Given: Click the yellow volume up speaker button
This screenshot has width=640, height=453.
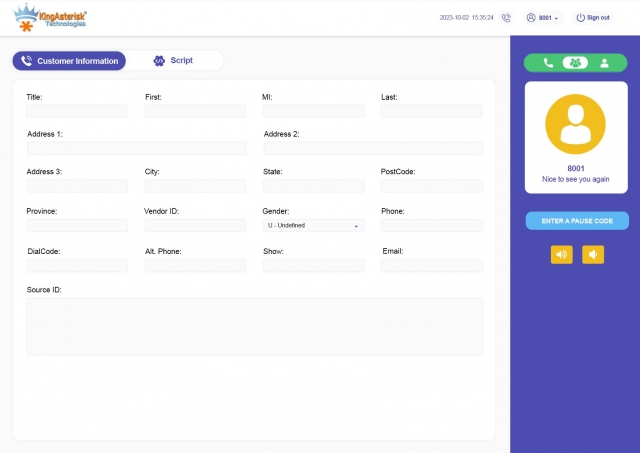Looking at the screenshot, I should coord(562,255).
